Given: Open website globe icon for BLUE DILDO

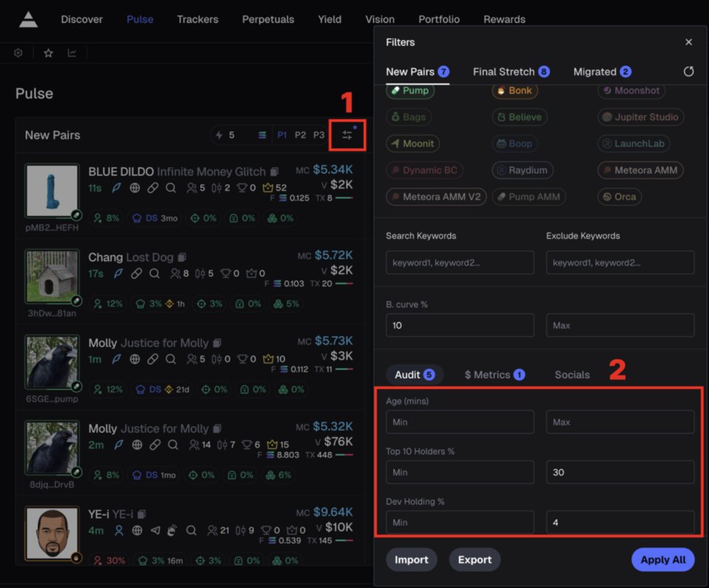Looking at the screenshot, I should coord(135,187).
